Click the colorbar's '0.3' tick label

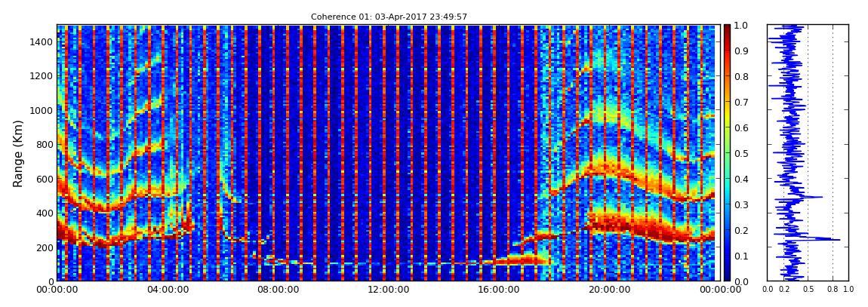(742, 204)
